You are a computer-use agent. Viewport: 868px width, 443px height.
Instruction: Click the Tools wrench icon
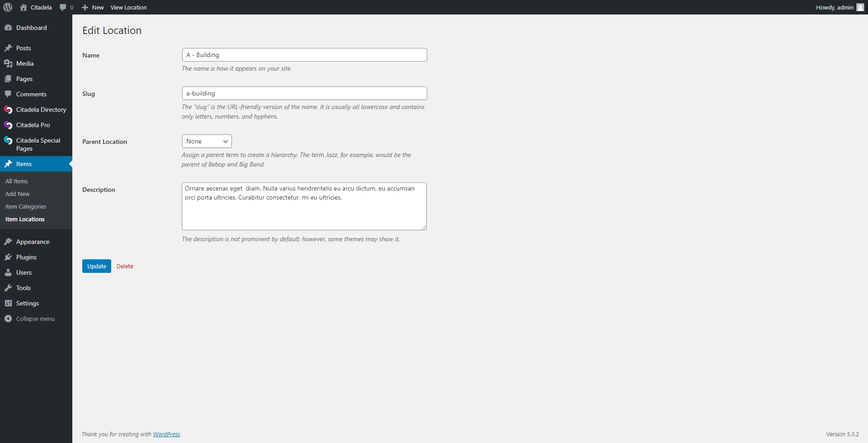[x=8, y=288]
